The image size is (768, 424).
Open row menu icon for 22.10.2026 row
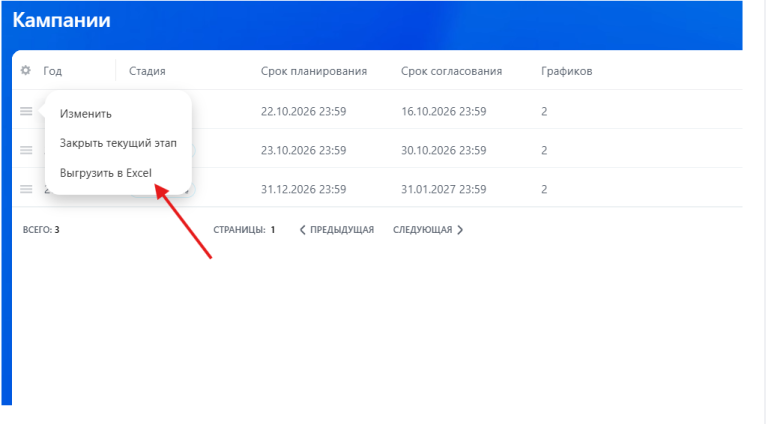[x=26, y=111]
